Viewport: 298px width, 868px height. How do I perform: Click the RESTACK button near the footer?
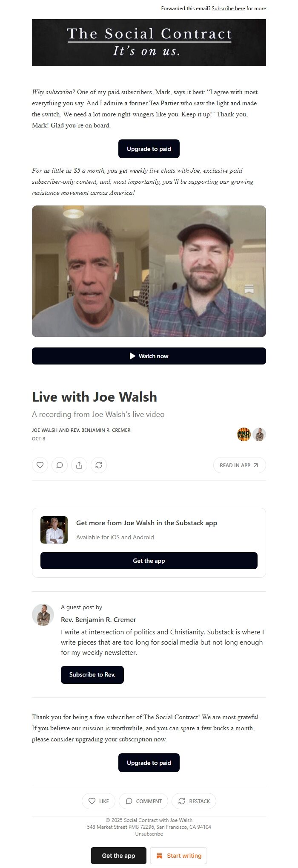[x=194, y=801]
